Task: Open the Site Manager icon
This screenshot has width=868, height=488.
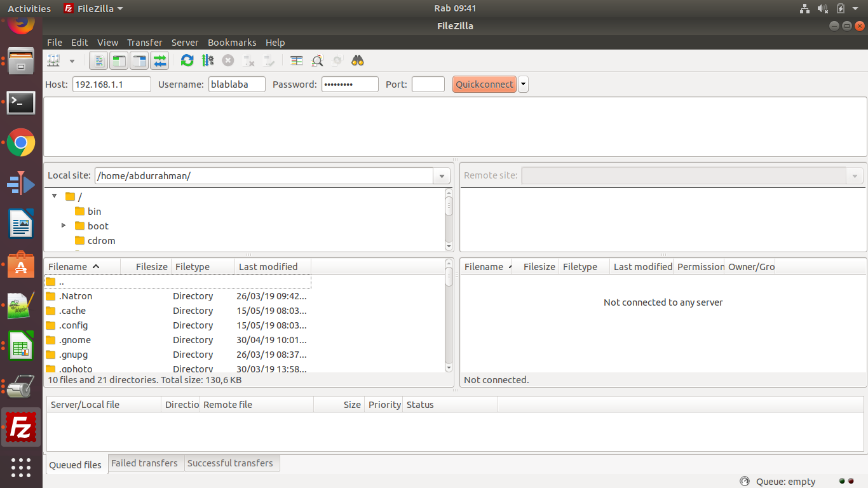Action: (54, 60)
